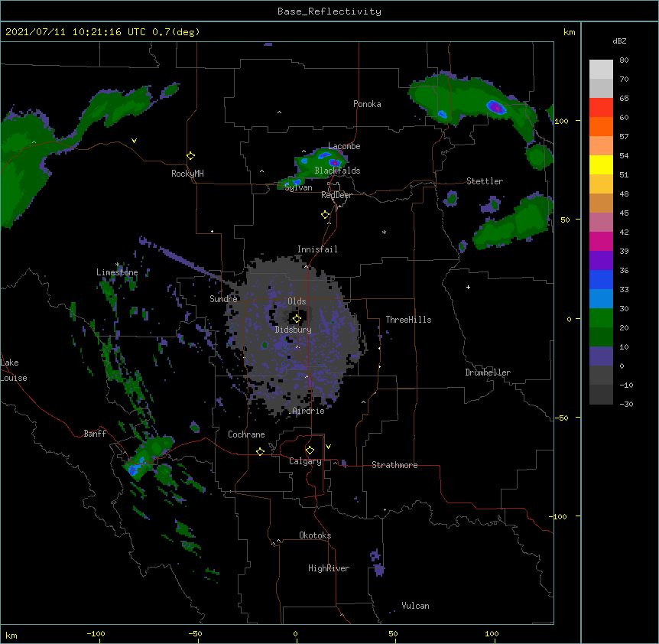Screen dimensions: 659x644
Task: Click the Didsbury town label
Action: click(294, 330)
